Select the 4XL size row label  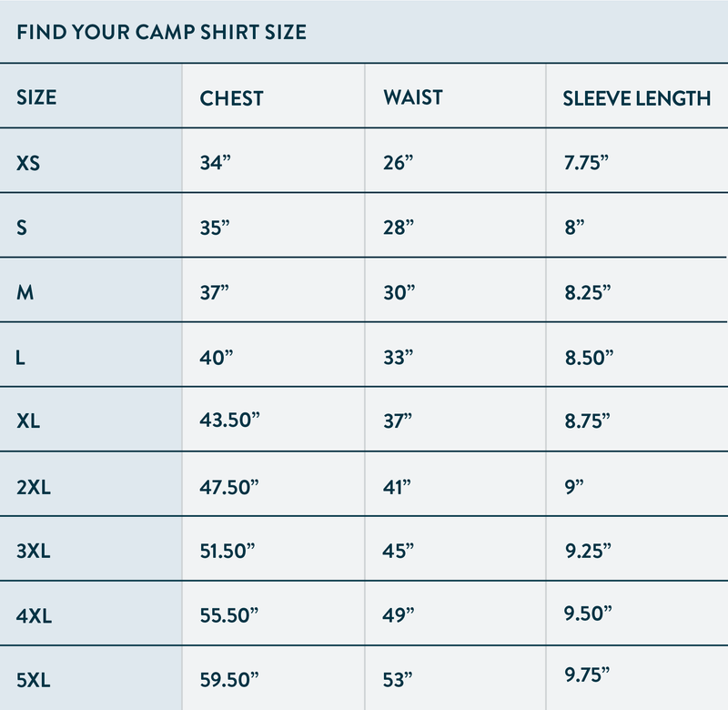[35, 615]
